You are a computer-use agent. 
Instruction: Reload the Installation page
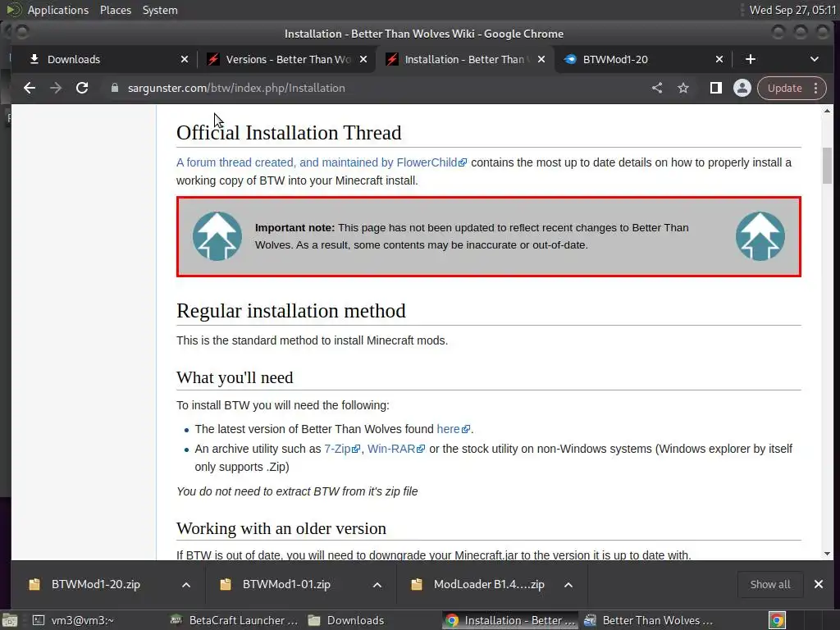[x=82, y=88]
